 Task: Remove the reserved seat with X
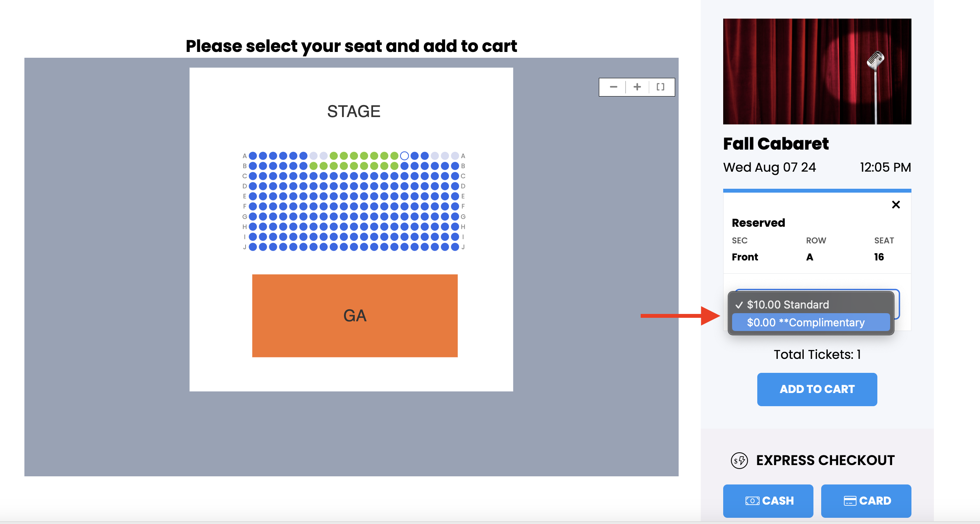[896, 205]
